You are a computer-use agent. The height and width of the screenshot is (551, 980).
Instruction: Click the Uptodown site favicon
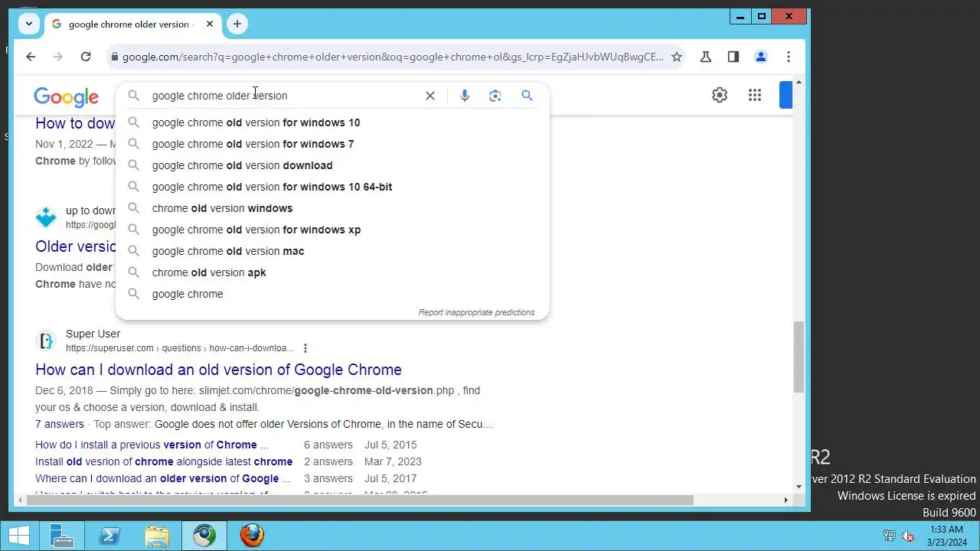pos(46,217)
